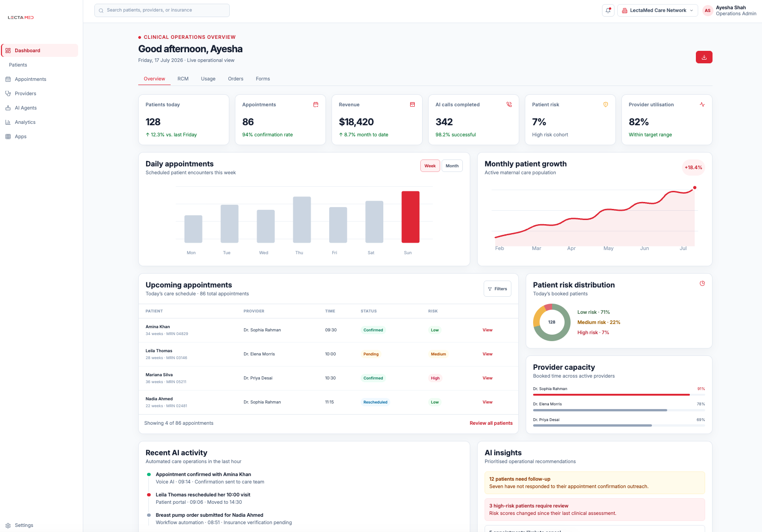Click View for Leila Thomas's appointment
Image resolution: width=762 pixels, height=532 pixels.
pos(487,354)
